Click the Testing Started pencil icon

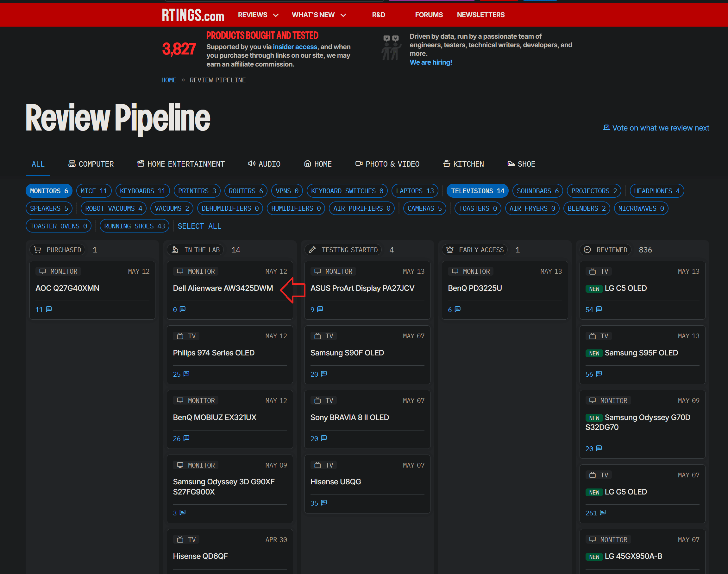312,250
